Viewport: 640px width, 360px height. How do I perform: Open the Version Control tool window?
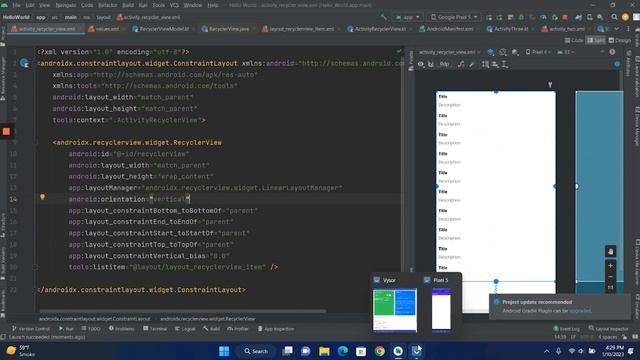[x=31, y=329]
